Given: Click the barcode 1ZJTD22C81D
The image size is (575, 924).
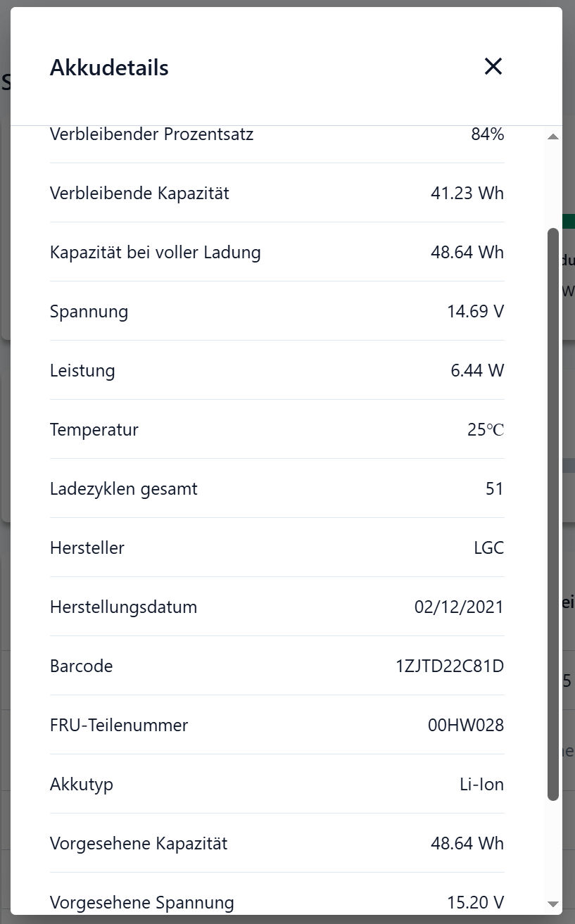Looking at the screenshot, I should pos(450,666).
